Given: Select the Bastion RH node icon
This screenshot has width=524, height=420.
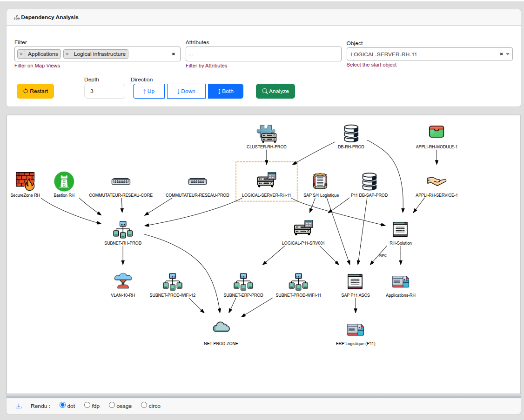Looking at the screenshot, I should [64, 181].
